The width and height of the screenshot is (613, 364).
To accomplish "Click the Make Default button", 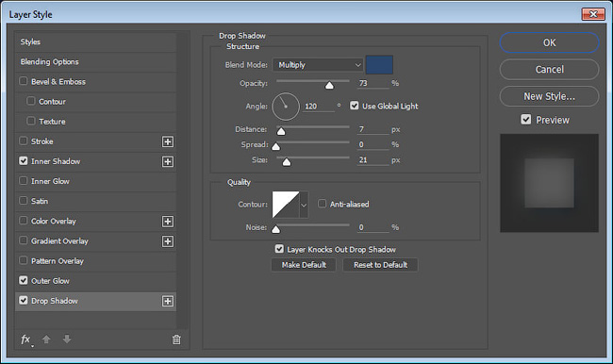I will click(x=304, y=265).
